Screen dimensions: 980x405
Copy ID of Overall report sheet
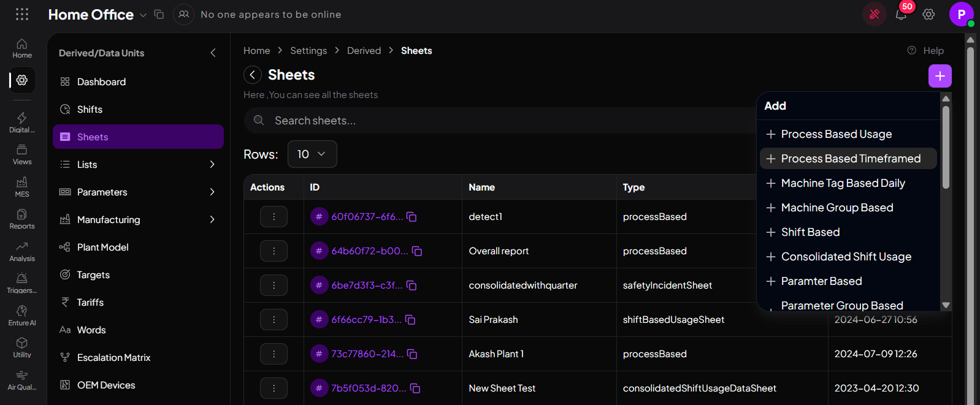tap(417, 251)
